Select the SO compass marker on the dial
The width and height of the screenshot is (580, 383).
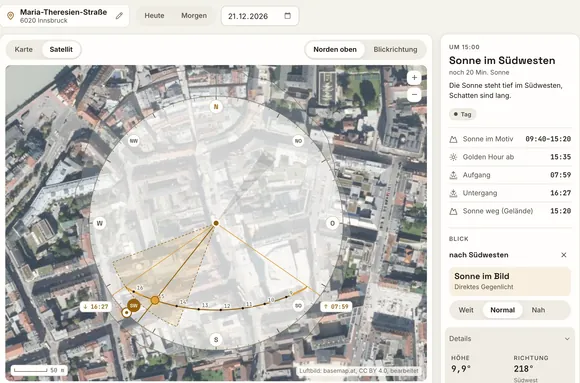(298, 306)
